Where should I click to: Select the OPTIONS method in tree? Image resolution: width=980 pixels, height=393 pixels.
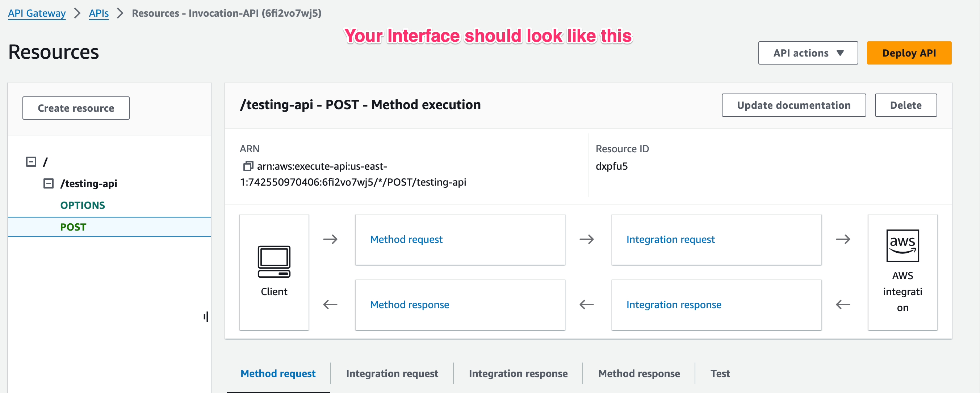[x=83, y=205]
